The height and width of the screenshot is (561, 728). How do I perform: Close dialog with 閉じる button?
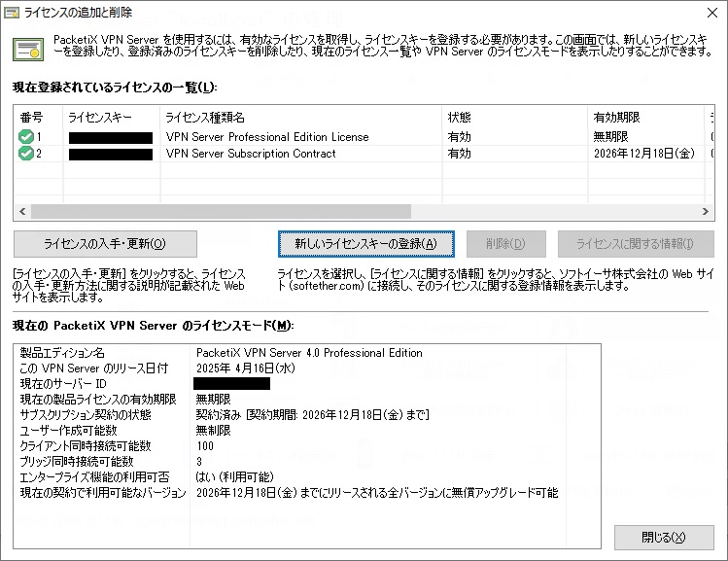tap(664, 537)
